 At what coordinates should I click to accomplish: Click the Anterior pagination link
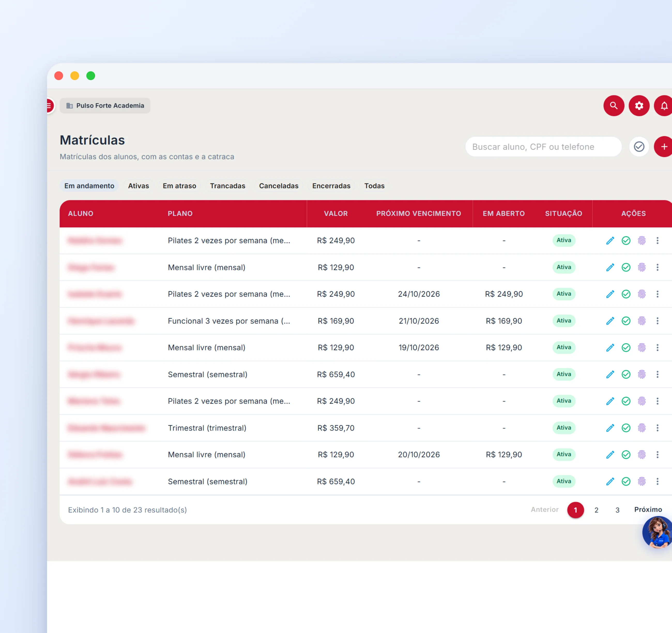coord(544,510)
